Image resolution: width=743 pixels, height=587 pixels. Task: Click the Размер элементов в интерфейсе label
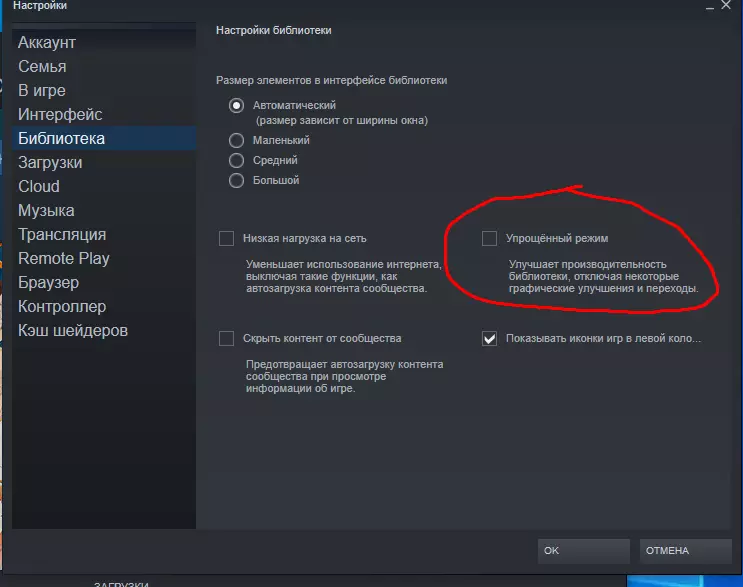332,81
